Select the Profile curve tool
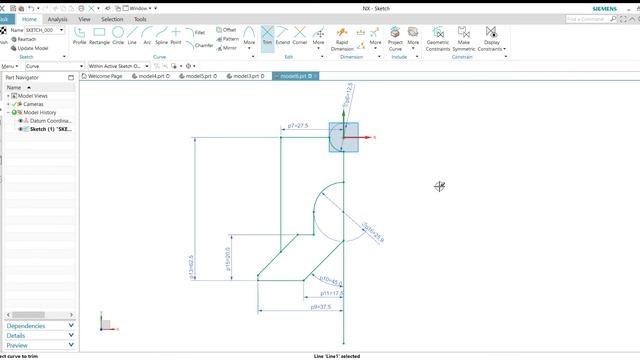The height and width of the screenshot is (360, 640). coord(80,36)
